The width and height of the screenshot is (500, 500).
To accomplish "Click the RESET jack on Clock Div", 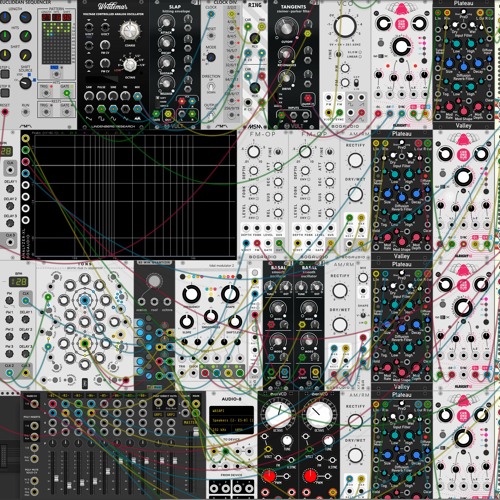I will tap(211, 36).
